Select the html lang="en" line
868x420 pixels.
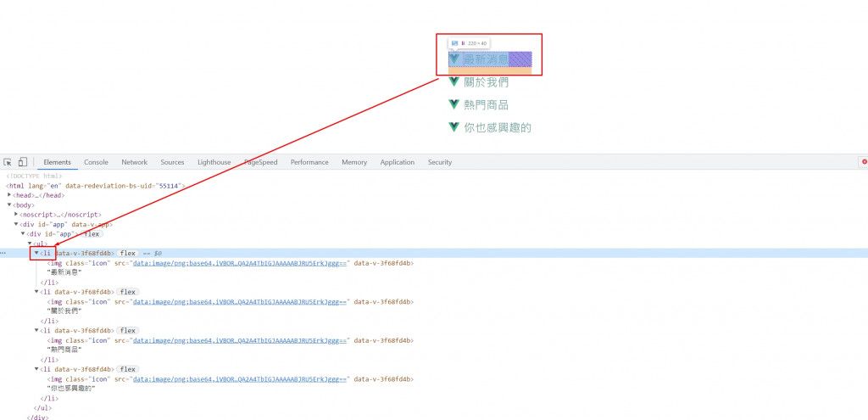[x=95, y=186]
